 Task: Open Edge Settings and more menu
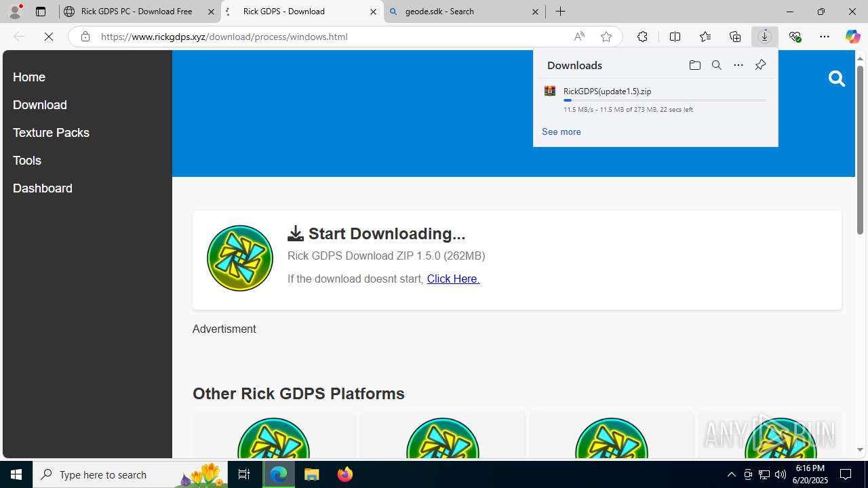pyautogui.click(x=825, y=37)
